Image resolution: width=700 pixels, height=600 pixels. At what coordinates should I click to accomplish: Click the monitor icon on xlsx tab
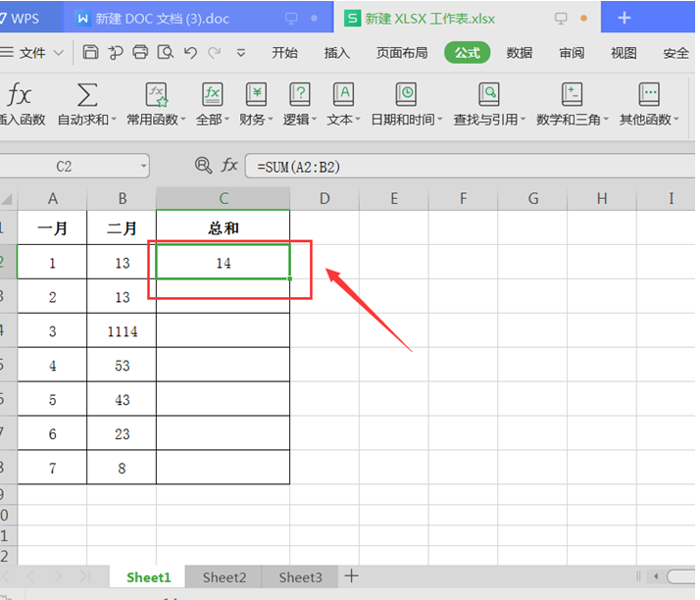(x=561, y=19)
